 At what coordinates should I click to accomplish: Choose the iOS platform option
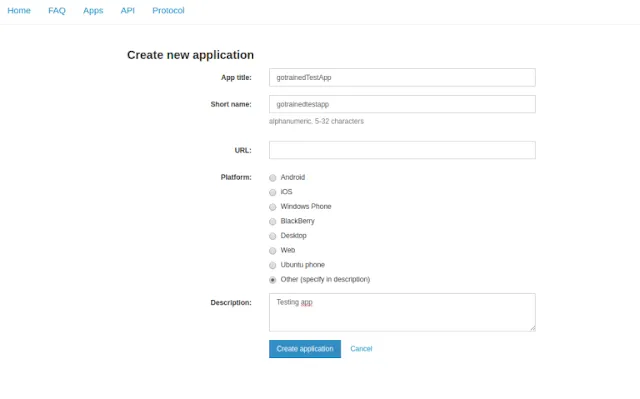tap(273, 192)
